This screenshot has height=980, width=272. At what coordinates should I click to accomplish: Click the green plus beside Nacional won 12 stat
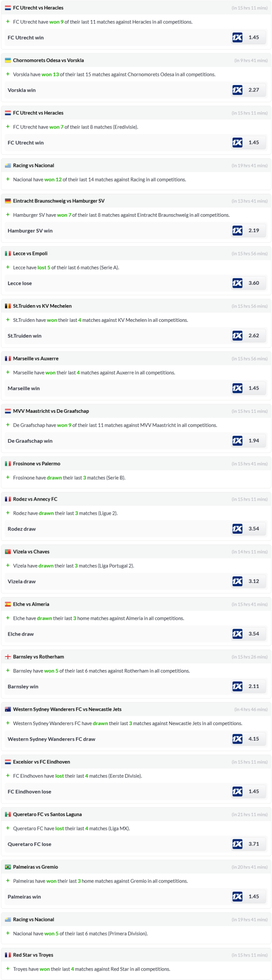(8, 179)
